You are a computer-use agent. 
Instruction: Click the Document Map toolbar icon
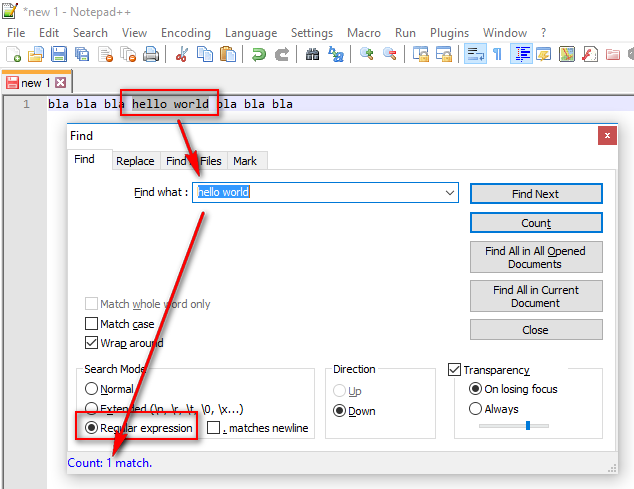567,54
